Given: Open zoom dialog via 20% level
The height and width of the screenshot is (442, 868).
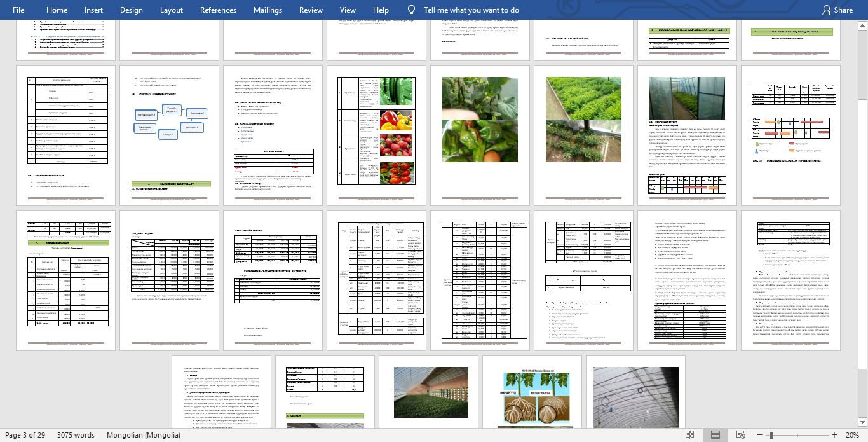Looking at the screenshot, I should click(851, 435).
